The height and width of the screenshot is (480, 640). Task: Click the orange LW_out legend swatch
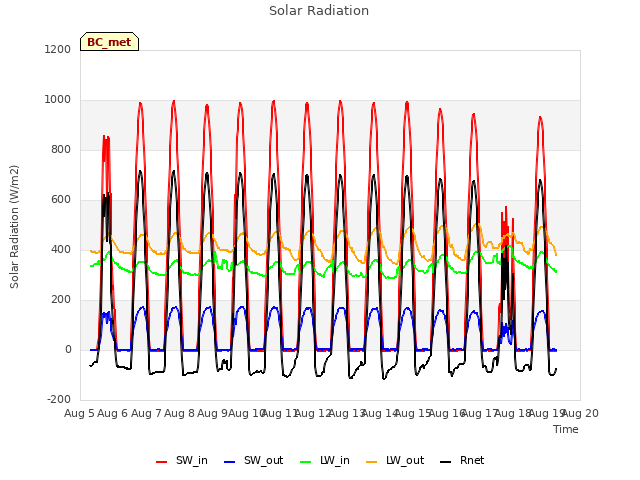click(372, 462)
